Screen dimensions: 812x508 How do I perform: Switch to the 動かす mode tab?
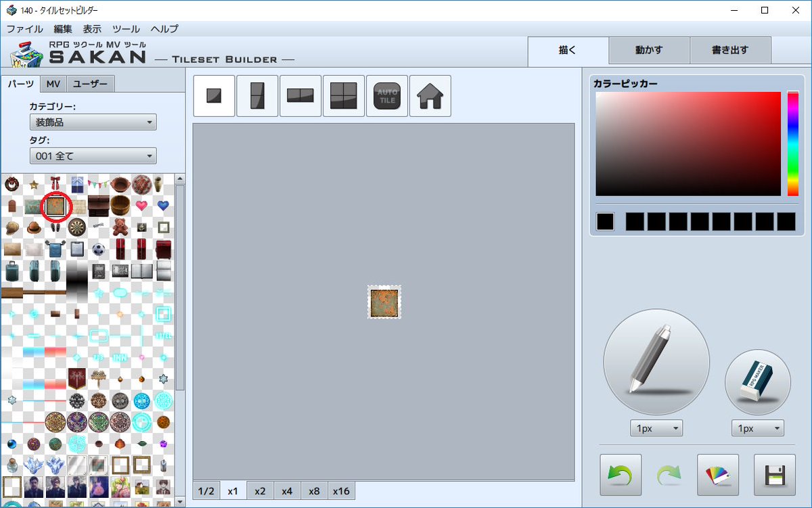tap(649, 50)
